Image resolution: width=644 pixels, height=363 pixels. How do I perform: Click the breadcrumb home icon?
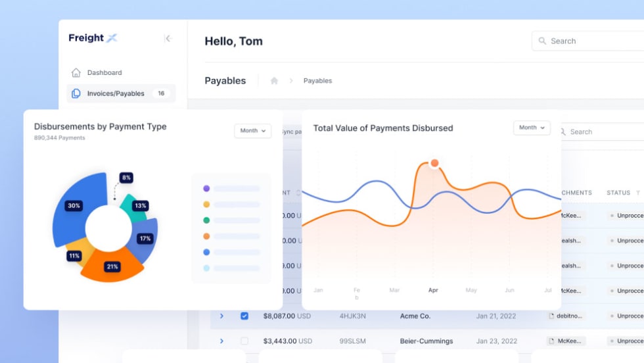pyautogui.click(x=274, y=81)
